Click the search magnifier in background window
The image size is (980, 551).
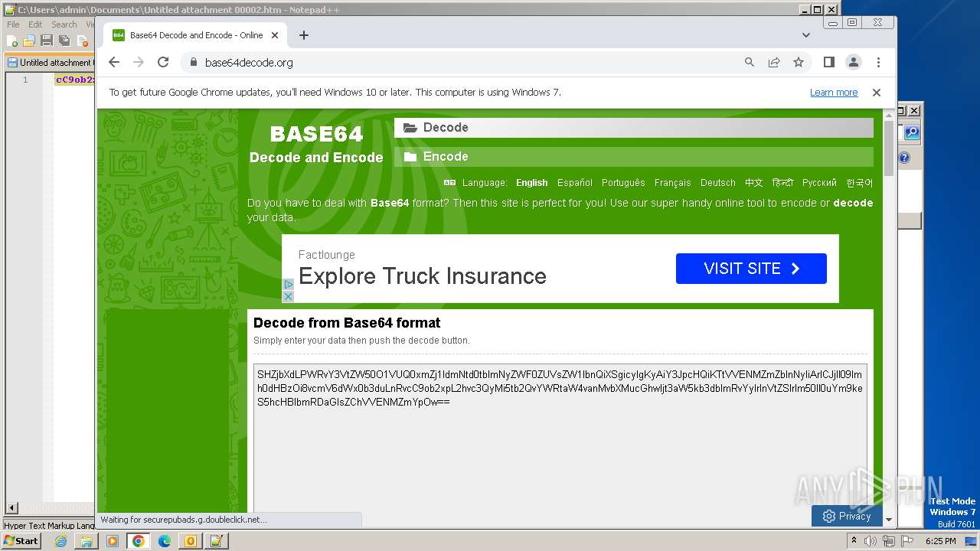pos(912,133)
